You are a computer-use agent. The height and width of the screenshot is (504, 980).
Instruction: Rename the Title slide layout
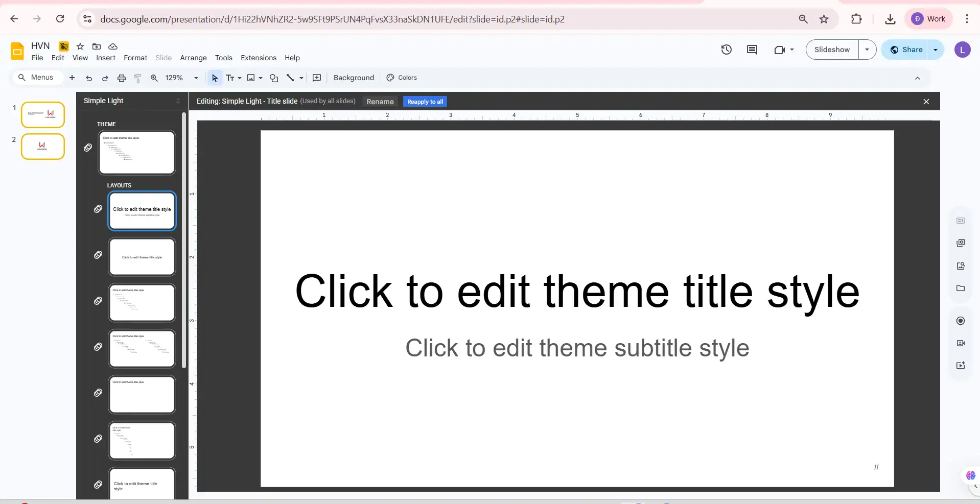tap(380, 101)
